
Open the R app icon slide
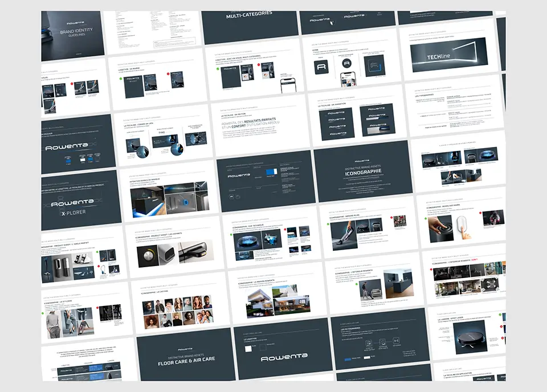tap(350, 62)
